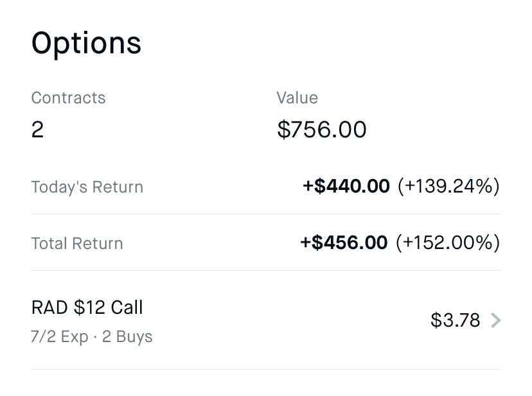Click the 7/2 Exp · 2 Buys subtitle
Viewport: 532px width, 396px height.
(x=91, y=336)
